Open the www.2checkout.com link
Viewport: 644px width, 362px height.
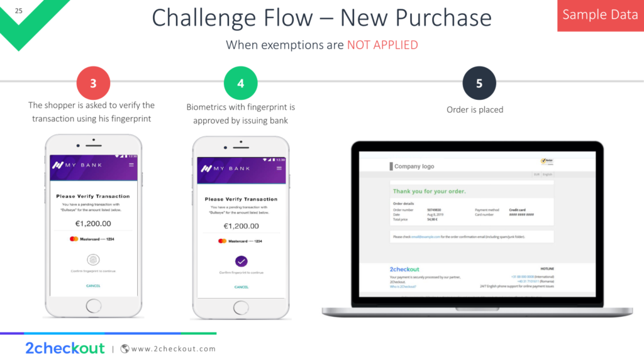(x=174, y=349)
